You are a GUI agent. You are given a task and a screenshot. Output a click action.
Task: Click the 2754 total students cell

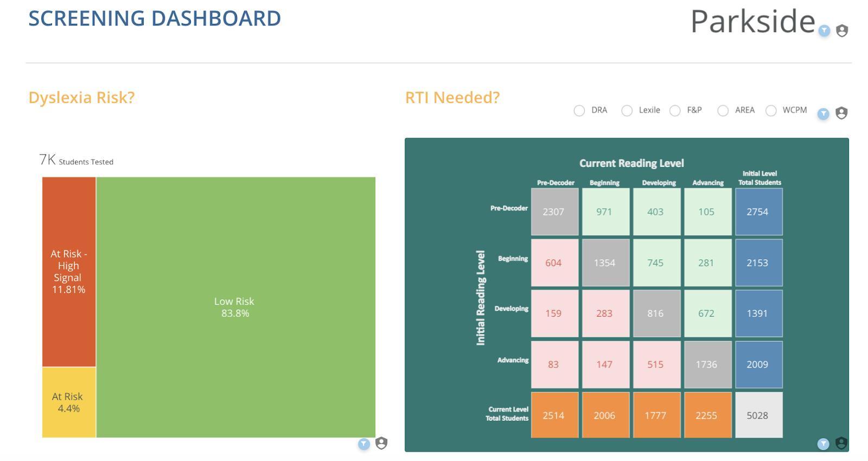pyautogui.click(x=758, y=212)
